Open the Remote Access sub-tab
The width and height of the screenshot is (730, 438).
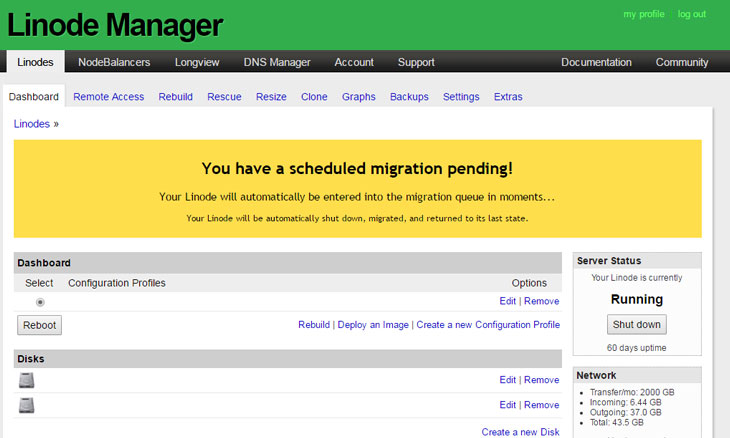(x=108, y=96)
